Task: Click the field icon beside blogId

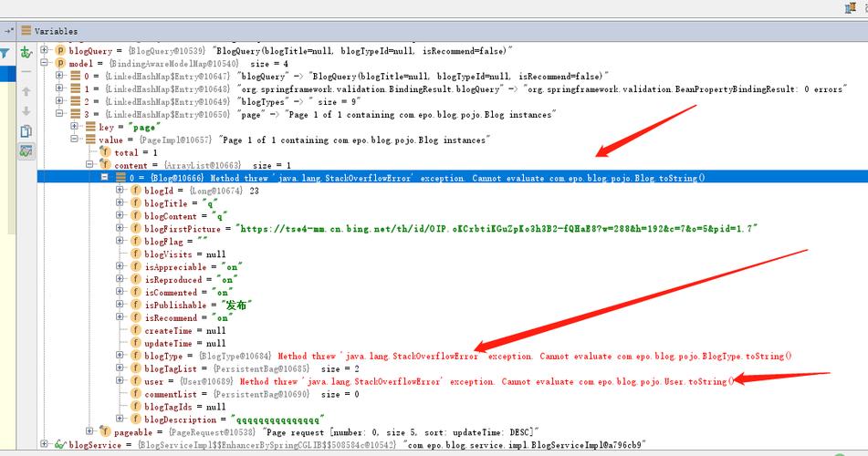Action: [136, 191]
